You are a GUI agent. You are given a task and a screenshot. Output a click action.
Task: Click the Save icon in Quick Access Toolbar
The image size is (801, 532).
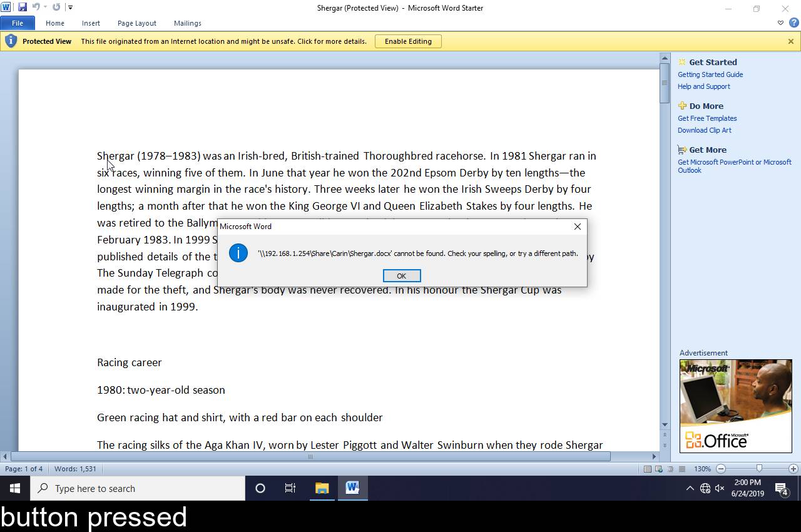pos(23,8)
